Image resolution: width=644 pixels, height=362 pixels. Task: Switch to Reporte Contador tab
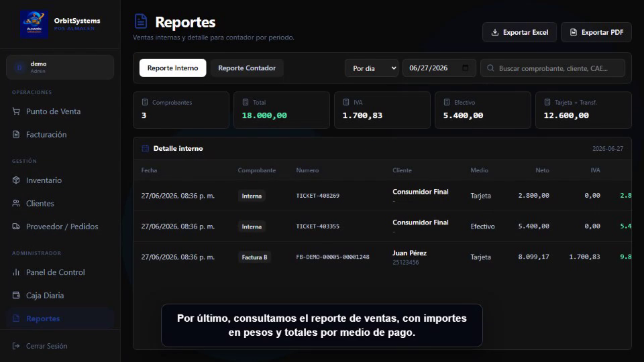[x=247, y=68]
